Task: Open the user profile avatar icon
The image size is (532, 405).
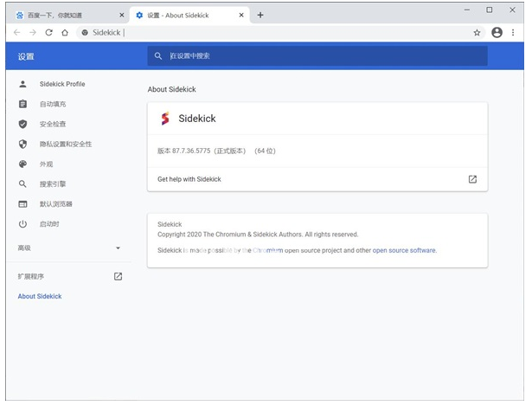Action: tap(497, 33)
